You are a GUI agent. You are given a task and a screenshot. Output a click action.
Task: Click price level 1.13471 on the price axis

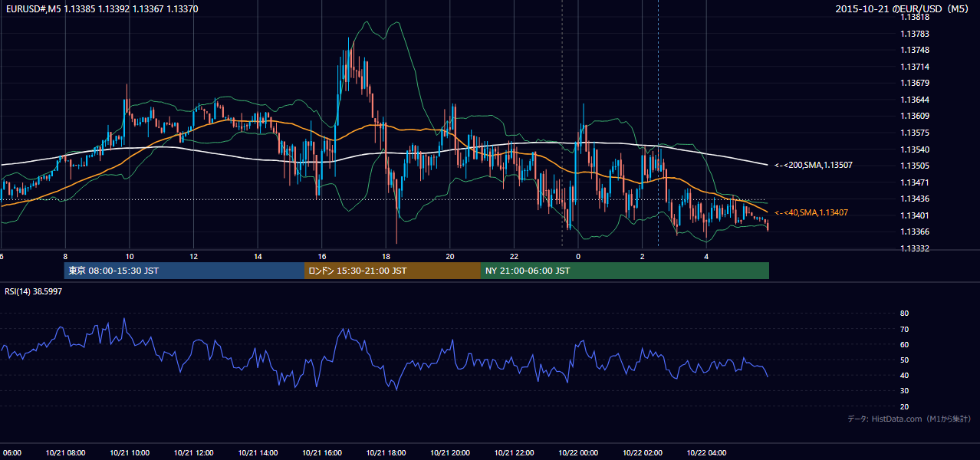click(x=915, y=182)
